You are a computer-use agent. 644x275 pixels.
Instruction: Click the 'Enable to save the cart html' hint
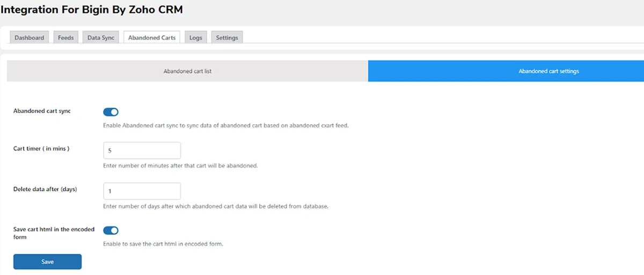(163, 244)
